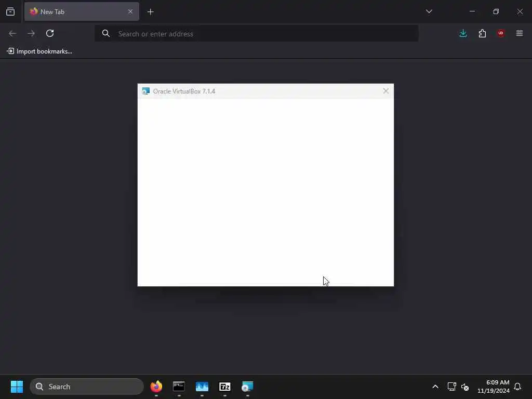532x399 pixels.
Task: Minimize the browser window
Action: (472, 11)
